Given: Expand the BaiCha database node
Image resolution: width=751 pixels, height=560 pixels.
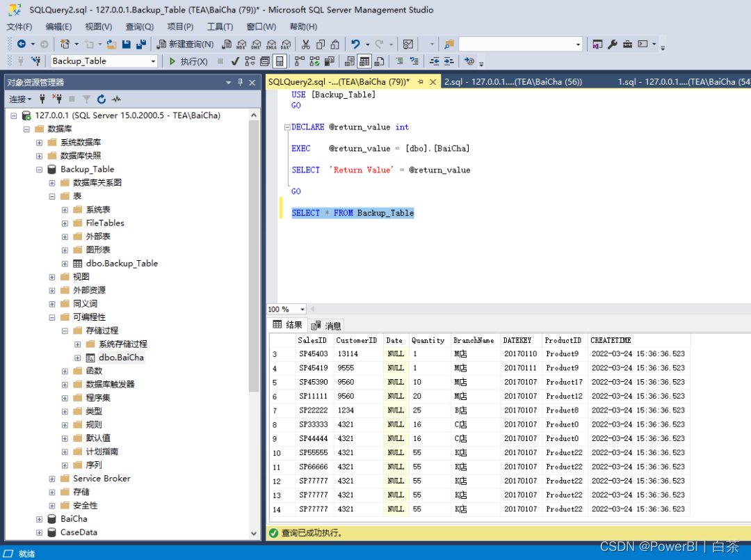Looking at the screenshot, I should pos(39,519).
